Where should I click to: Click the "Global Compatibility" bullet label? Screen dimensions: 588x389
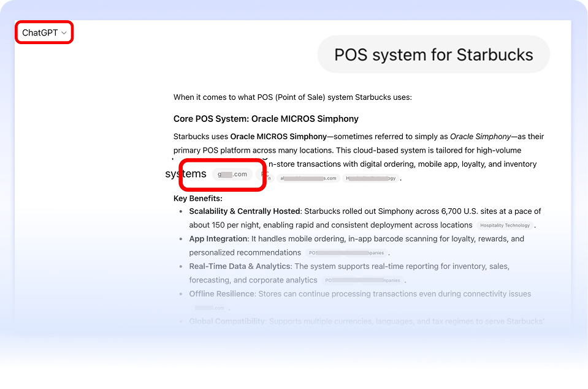click(x=226, y=322)
